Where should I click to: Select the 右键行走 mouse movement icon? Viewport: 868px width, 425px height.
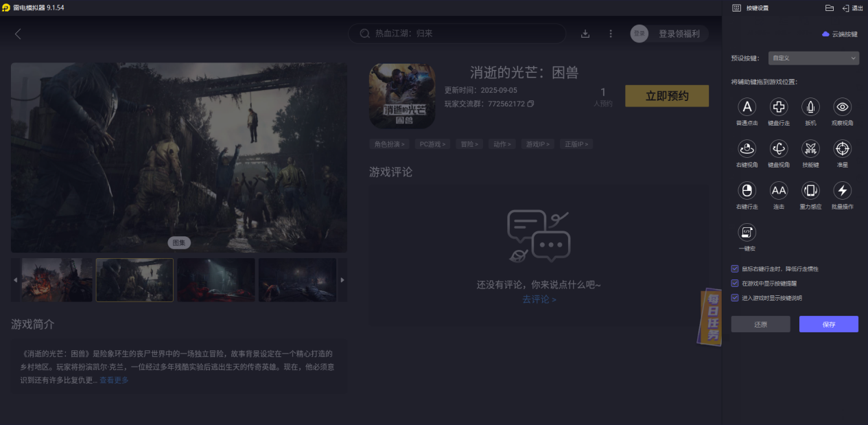[x=747, y=190]
